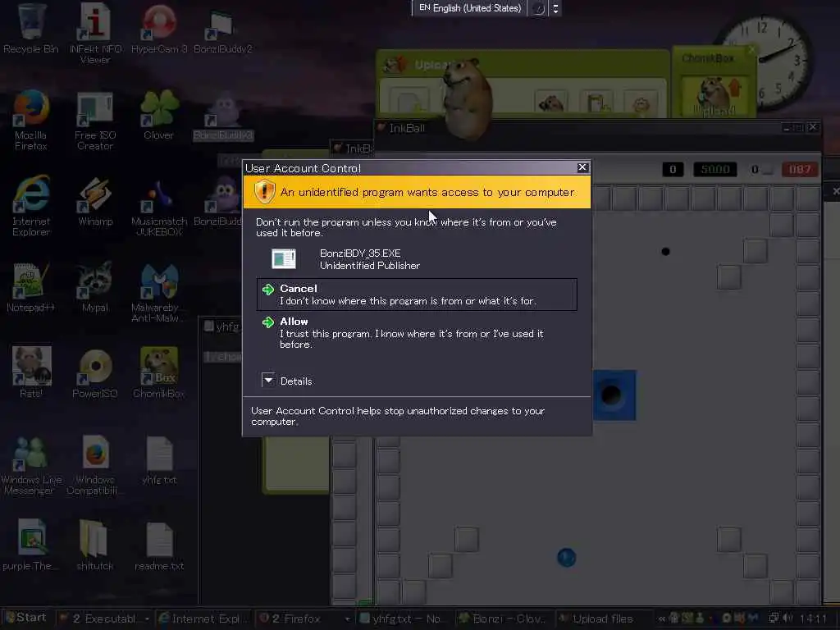Open the Winamp desktop shortcut

(95, 202)
